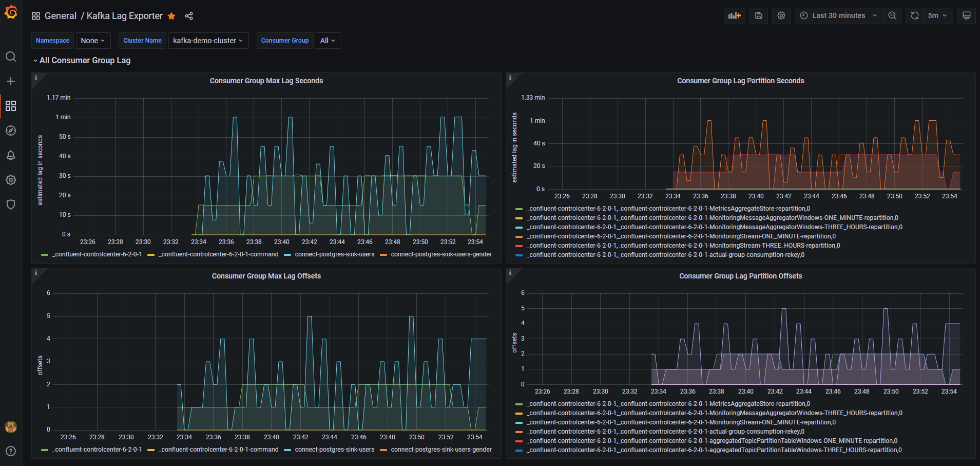Open the Consumer Group Lag Partition Offsets panel menu
Image resolution: width=980 pixels, height=466 pixels.
[740, 276]
